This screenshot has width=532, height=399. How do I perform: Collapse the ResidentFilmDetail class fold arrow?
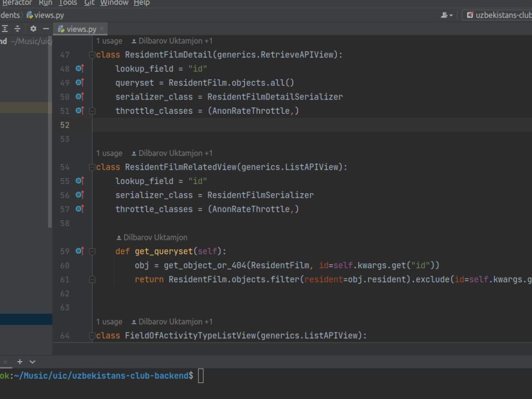[92, 54]
